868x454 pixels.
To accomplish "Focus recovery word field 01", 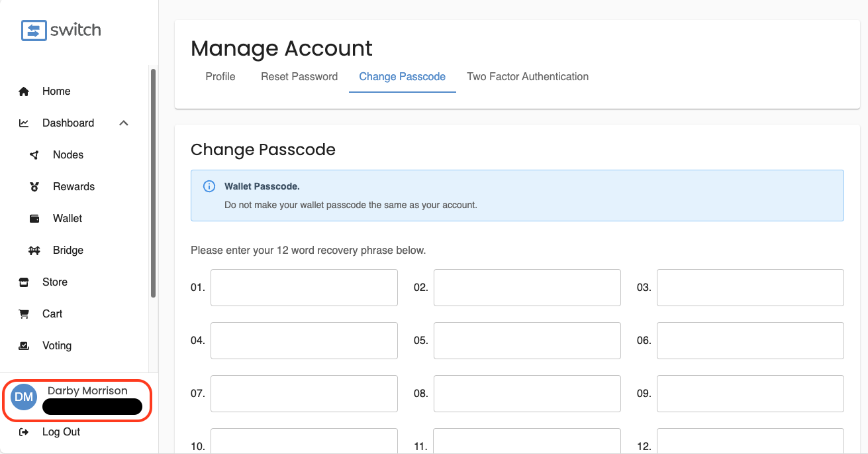I will pos(304,288).
